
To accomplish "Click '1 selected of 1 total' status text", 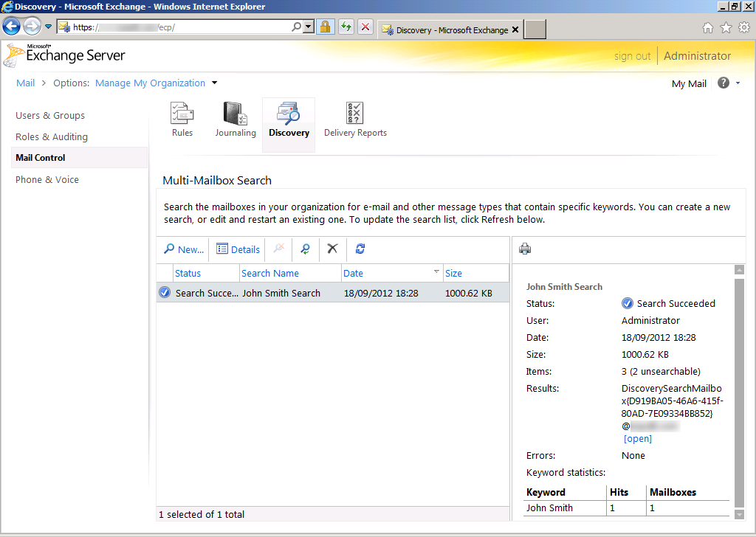I will point(202,514).
